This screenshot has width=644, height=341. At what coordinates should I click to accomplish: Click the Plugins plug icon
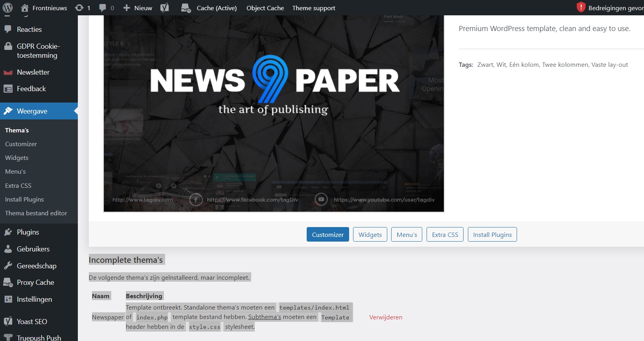pyautogui.click(x=8, y=232)
